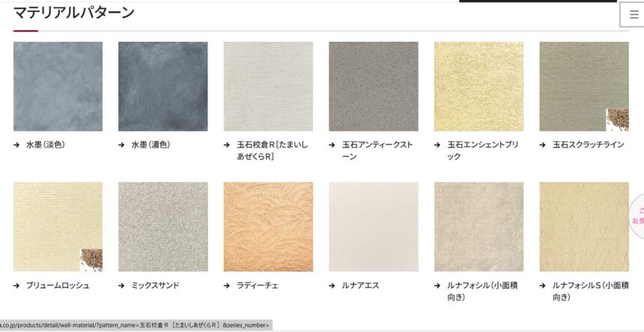Open the 玉石校倉R pattern link
The height and width of the screenshot is (332, 644).
point(273,151)
